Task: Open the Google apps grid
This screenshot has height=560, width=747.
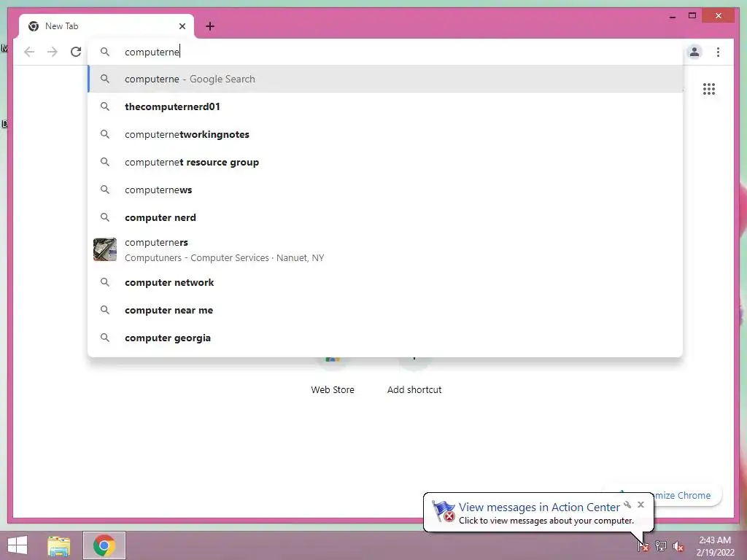Action: click(x=709, y=89)
